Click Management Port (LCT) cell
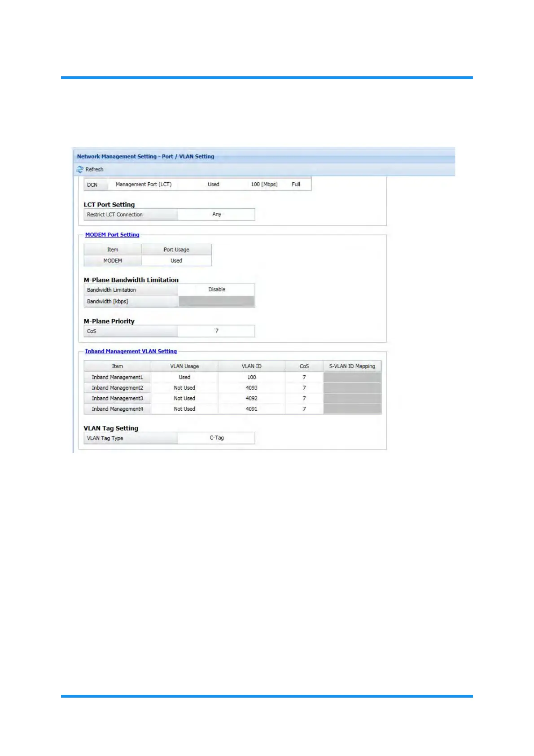The height and width of the screenshot is (756, 534). [144, 185]
